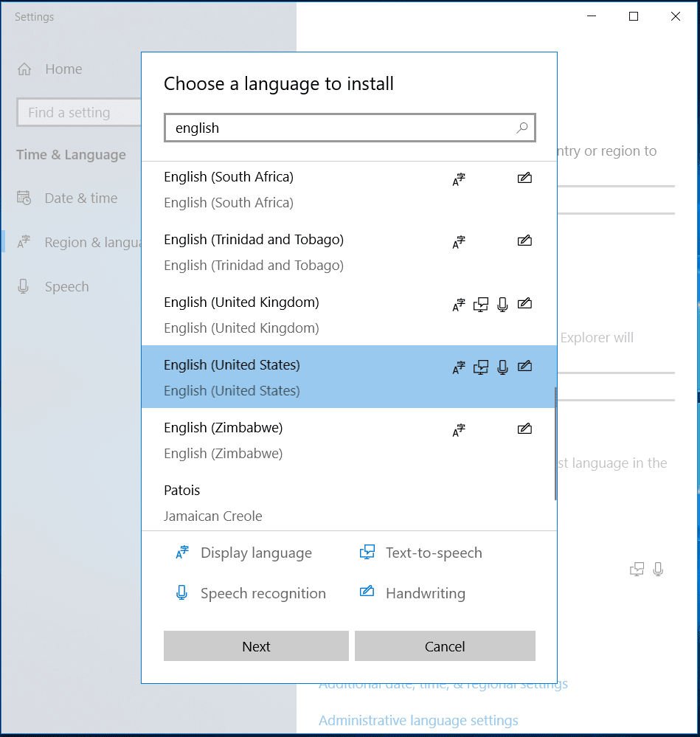Click text-to-speech icon on English (United Kingdom) row
Image resolution: width=700 pixels, height=737 pixels.
(x=481, y=304)
